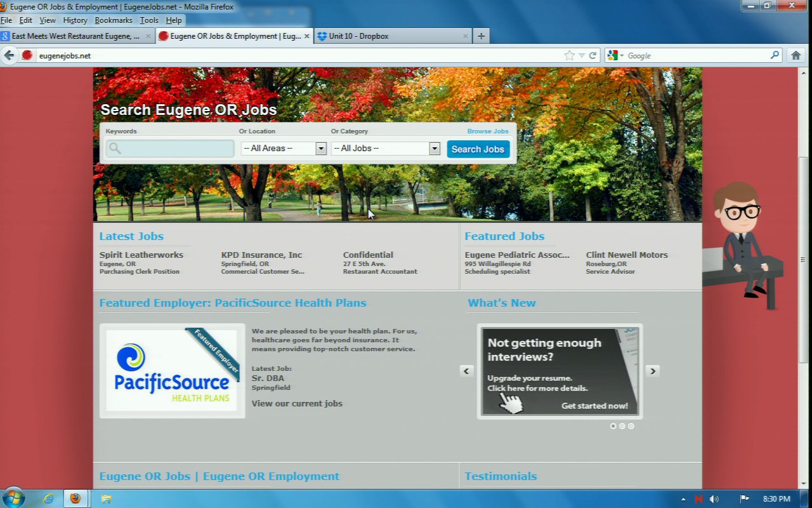Open the Bookmarks menu

pos(114,20)
